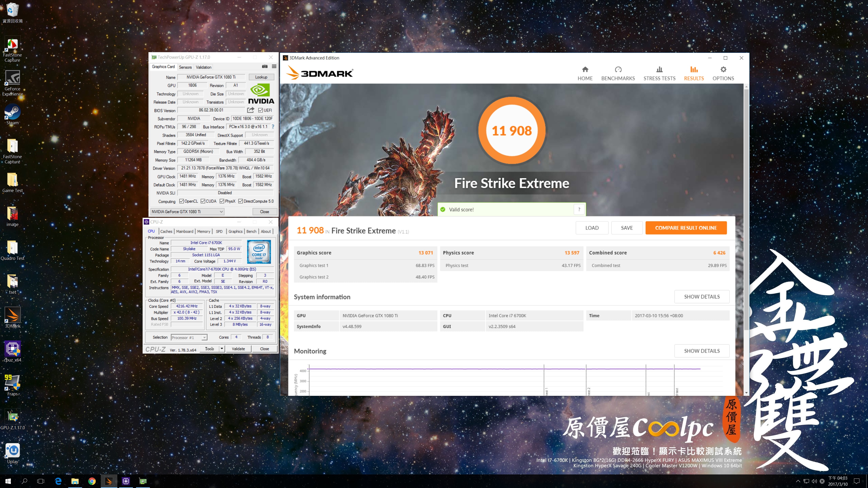
Task: Toggle the UEFI checkbox in GPU-Z
Action: 260,110
